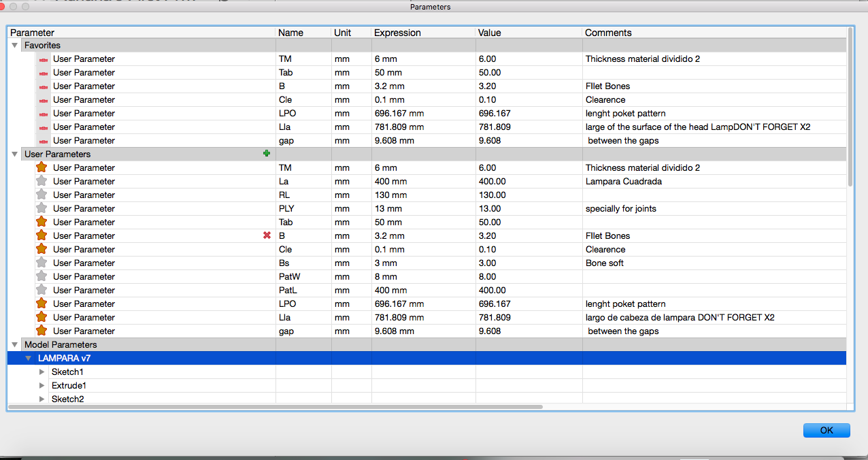Collapse the Favorites section
868x460 pixels.
[x=15, y=46]
